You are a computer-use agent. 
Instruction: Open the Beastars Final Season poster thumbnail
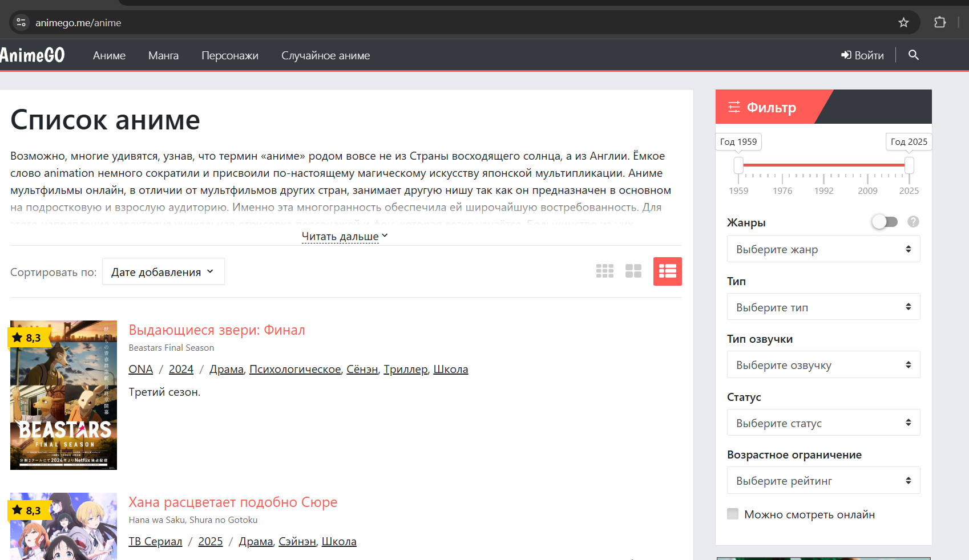point(63,395)
